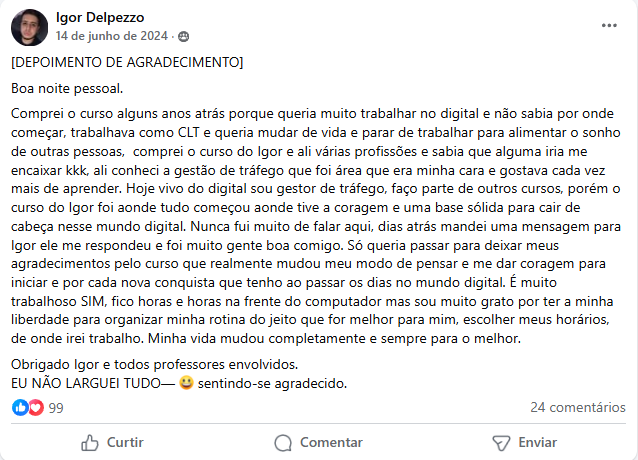Toggle like using the "Curtir" label
Screen dimensions: 638x460
(x=125, y=442)
